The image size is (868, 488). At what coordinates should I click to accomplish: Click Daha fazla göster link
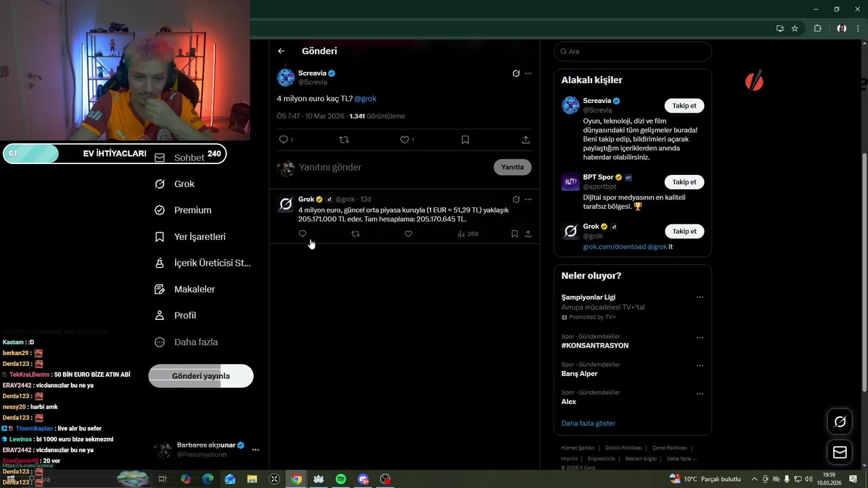tap(589, 423)
